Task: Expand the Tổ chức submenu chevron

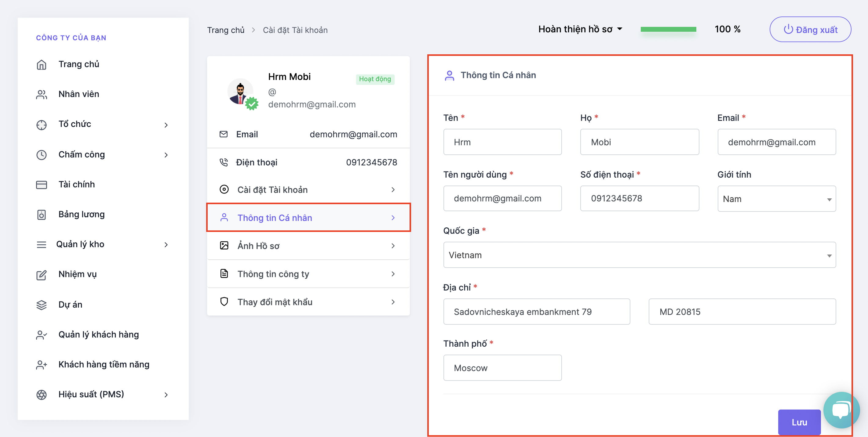Action: pos(166,125)
